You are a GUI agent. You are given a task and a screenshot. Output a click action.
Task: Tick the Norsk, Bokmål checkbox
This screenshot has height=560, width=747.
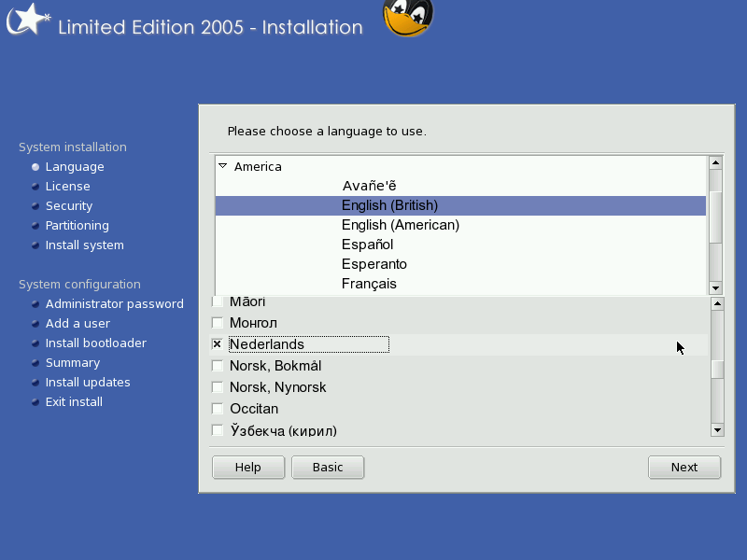click(x=218, y=366)
